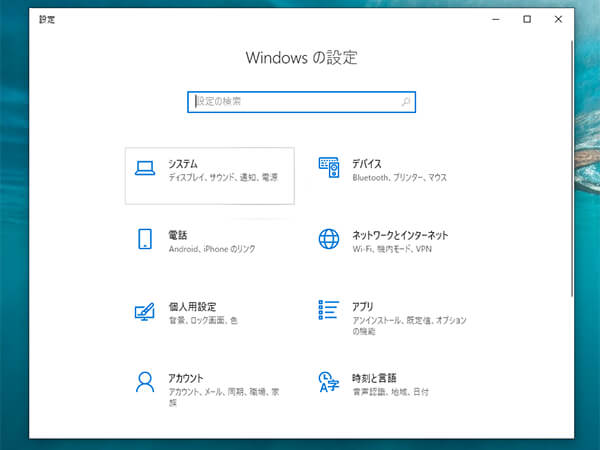Click the keyboard and speaker デバイス icon
600x450 pixels.
329,167
